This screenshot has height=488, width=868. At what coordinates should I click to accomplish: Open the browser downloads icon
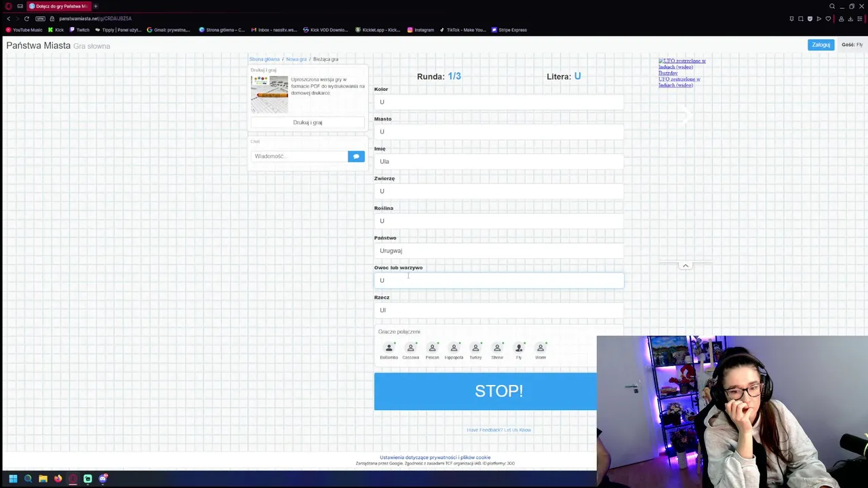[x=850, y=18]
